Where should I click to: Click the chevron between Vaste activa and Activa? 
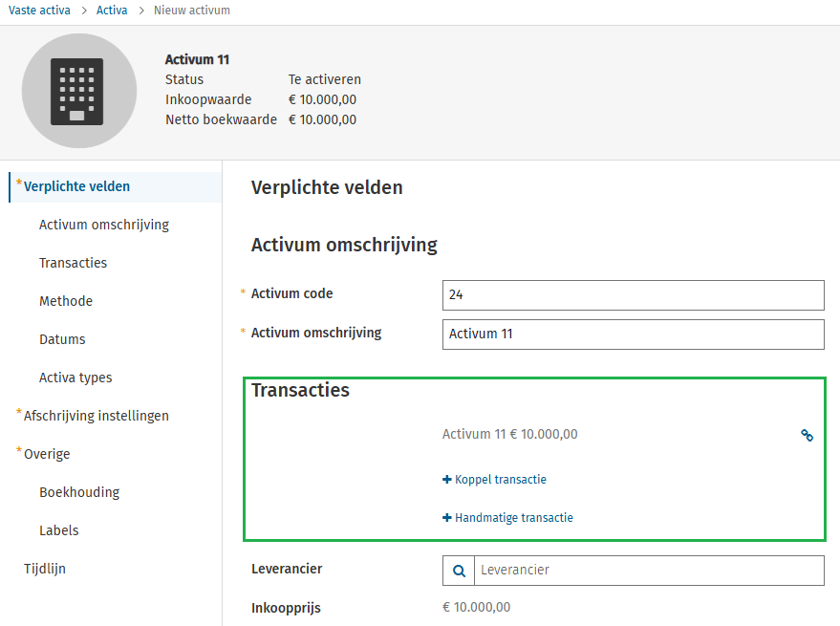(82, 11)
